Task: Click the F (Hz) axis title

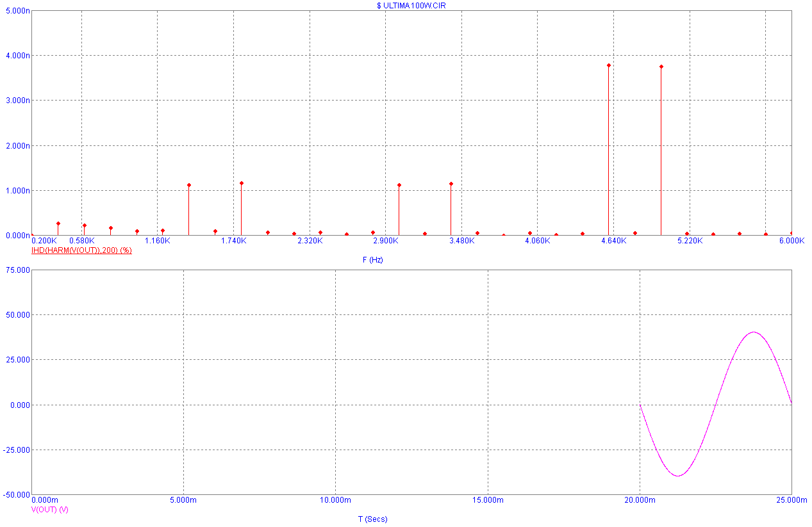Action: coord(373,260)
